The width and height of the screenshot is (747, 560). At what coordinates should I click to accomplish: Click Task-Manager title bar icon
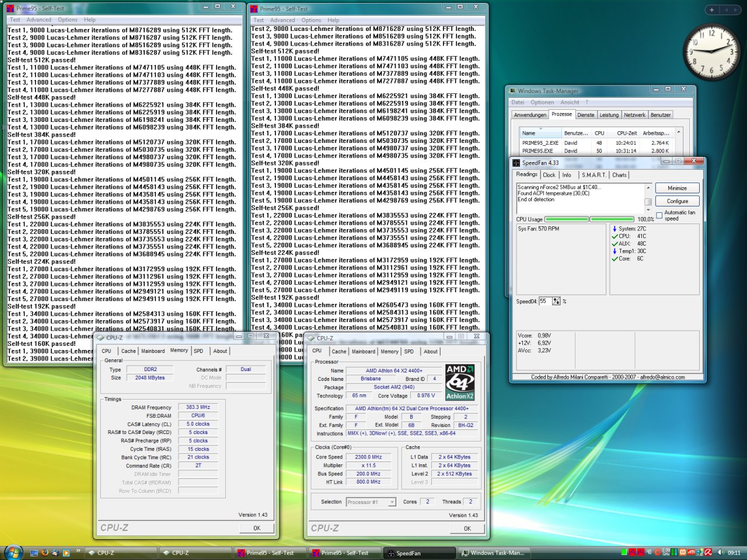coord(512,90)
